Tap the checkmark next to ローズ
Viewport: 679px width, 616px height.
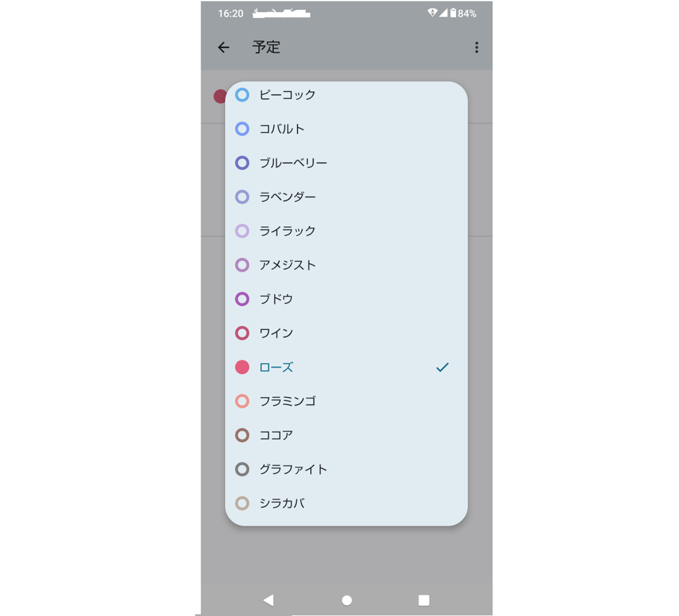click(x=442, y=367)
